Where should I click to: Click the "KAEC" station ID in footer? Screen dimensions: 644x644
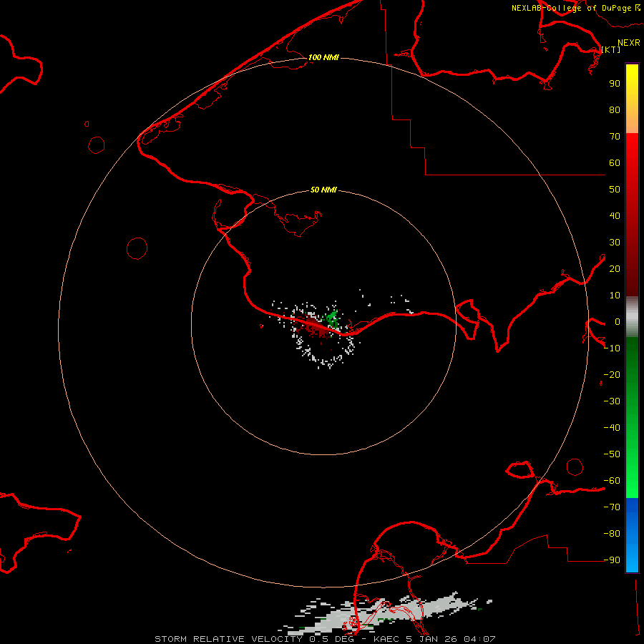pyautogui.click(x=386, y=639)
